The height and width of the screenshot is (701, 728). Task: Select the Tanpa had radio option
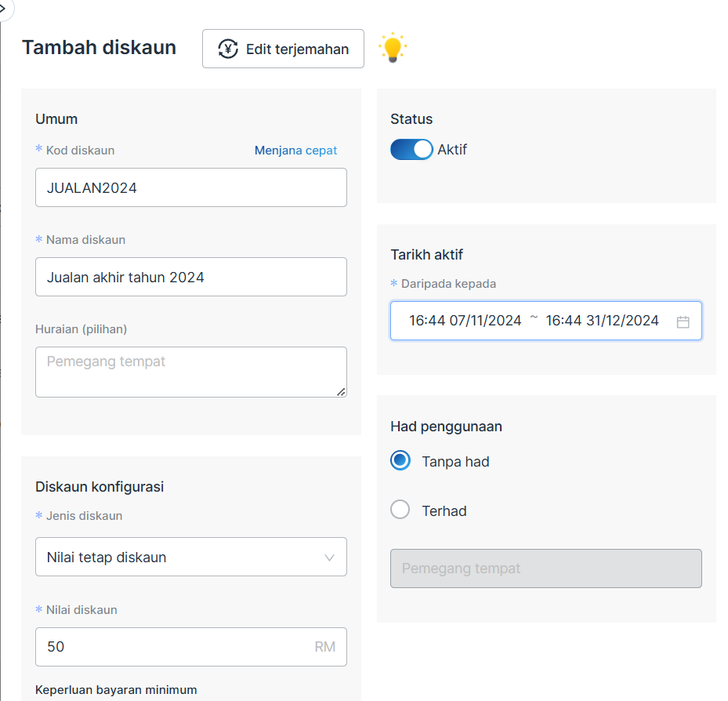point(400,461)
